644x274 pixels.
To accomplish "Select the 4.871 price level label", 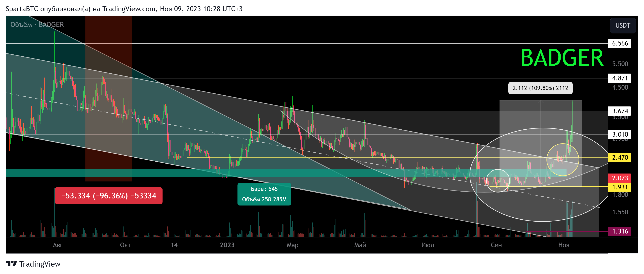I will pyautogui.click(x=619, y=78).
